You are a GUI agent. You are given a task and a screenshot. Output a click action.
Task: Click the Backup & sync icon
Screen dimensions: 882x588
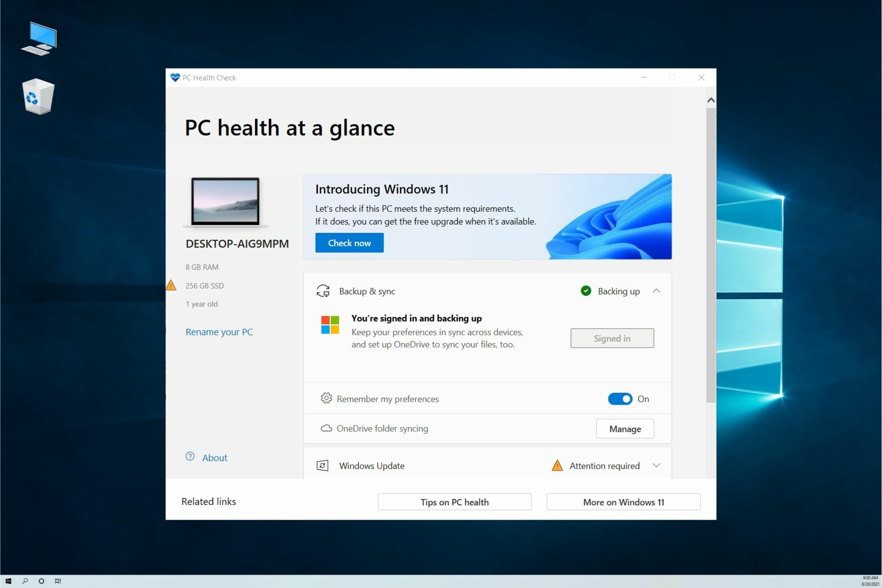point(322,291)
